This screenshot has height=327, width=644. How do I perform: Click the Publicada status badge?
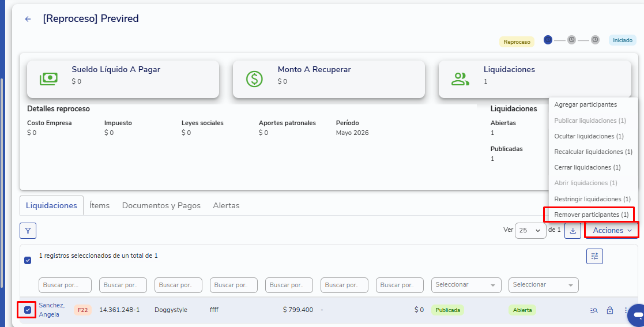pos(447,310)
